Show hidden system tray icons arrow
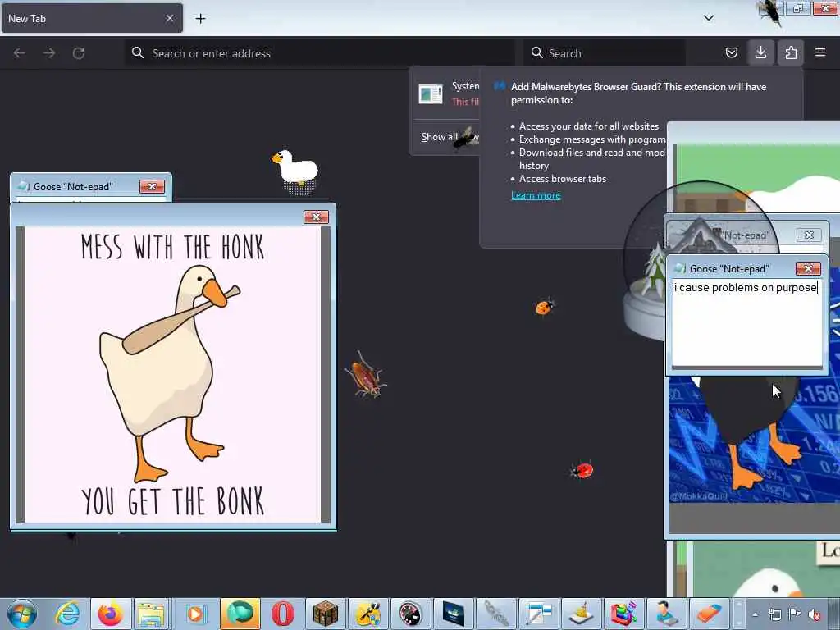Image resolution: width=840 pixels, height=630 pixels. click(755, 614)
